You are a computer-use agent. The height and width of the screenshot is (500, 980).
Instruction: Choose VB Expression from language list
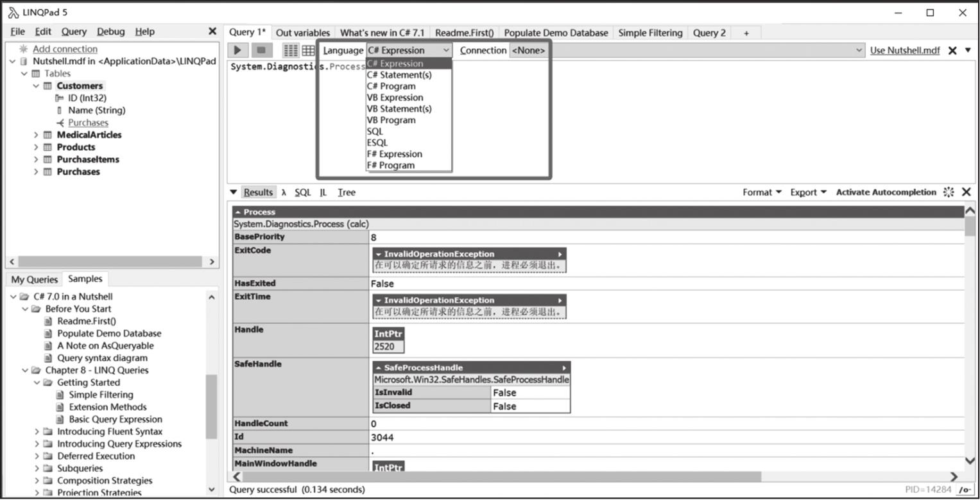(x=395, y=98)
